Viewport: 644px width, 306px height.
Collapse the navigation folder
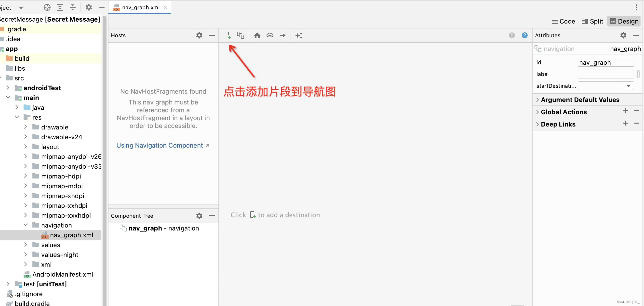point(26,225)
